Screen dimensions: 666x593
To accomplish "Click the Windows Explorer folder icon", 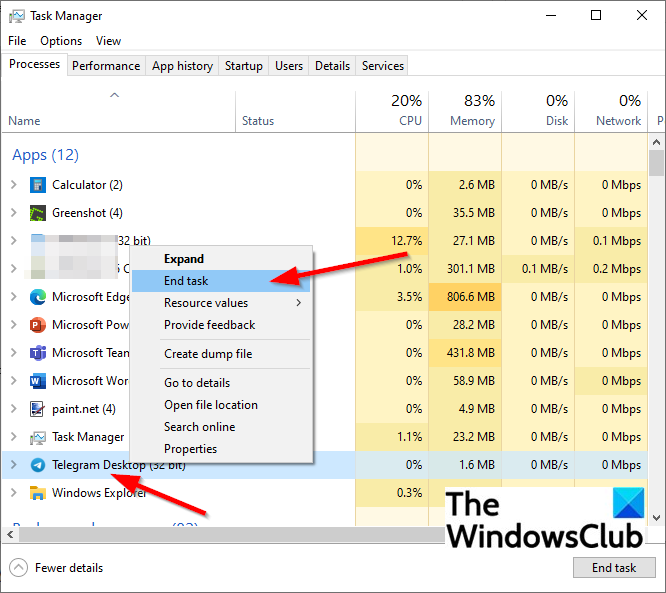I will pyautogui.click(x=37, y=493).
